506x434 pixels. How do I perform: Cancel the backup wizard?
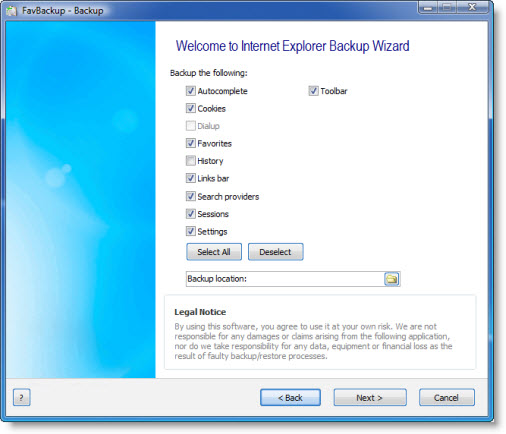coord(447,397)
